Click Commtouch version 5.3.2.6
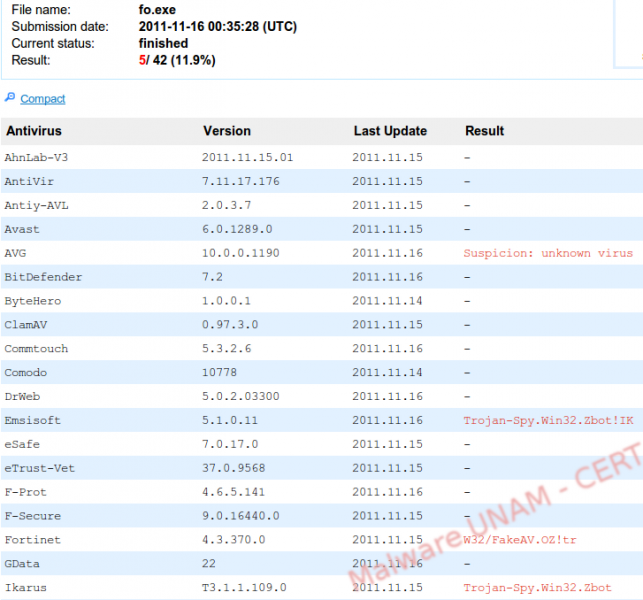 (x=226, y=349)
